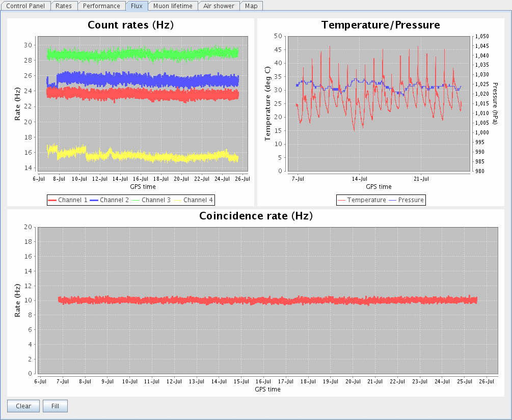Click the Coincidence rate (Hz) chart title
The width and height of the screenshot is (512, 420).
(256, 215)
